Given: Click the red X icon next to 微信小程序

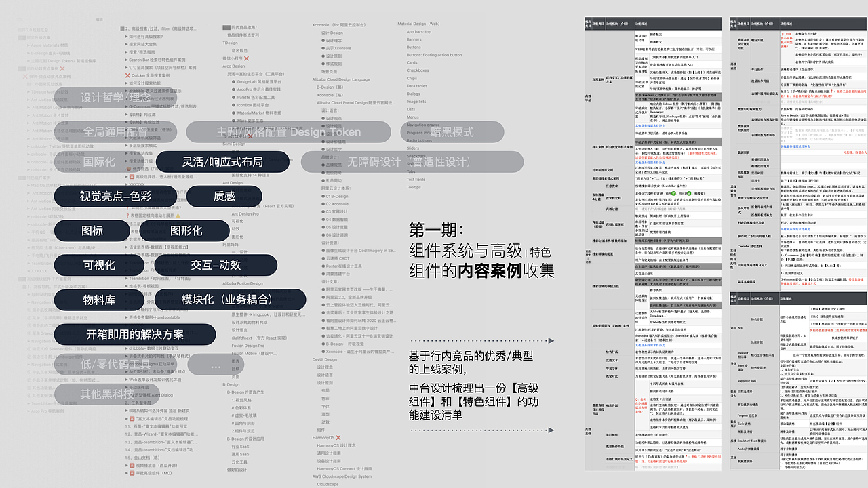Looking at the screenshot, I should pos(245,58).
